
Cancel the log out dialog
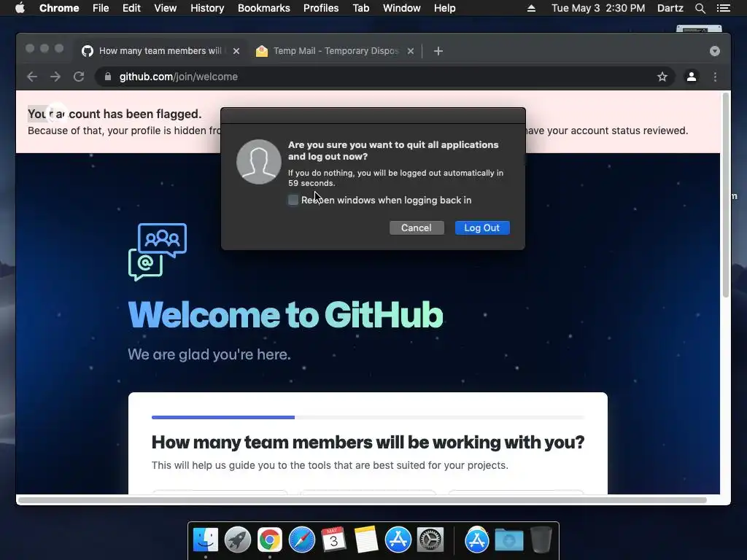pyautogui.click(x=417, y=227)
